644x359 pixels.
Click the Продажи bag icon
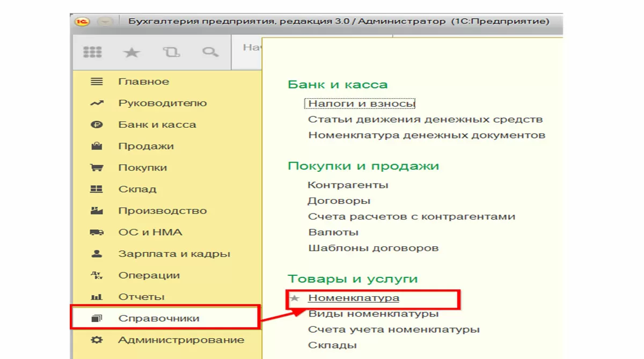(x=97, y=145)
